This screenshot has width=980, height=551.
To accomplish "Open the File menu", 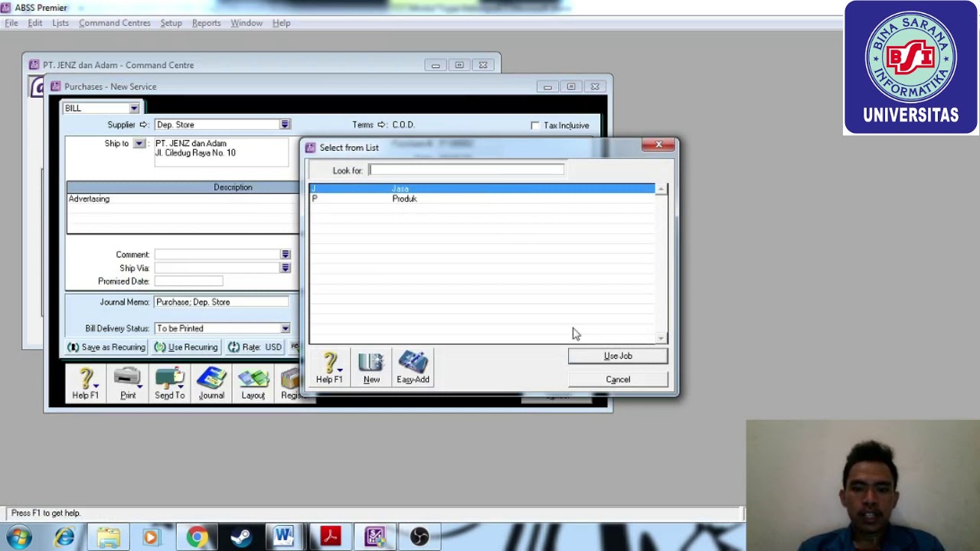I will click(x=11, y=23).
